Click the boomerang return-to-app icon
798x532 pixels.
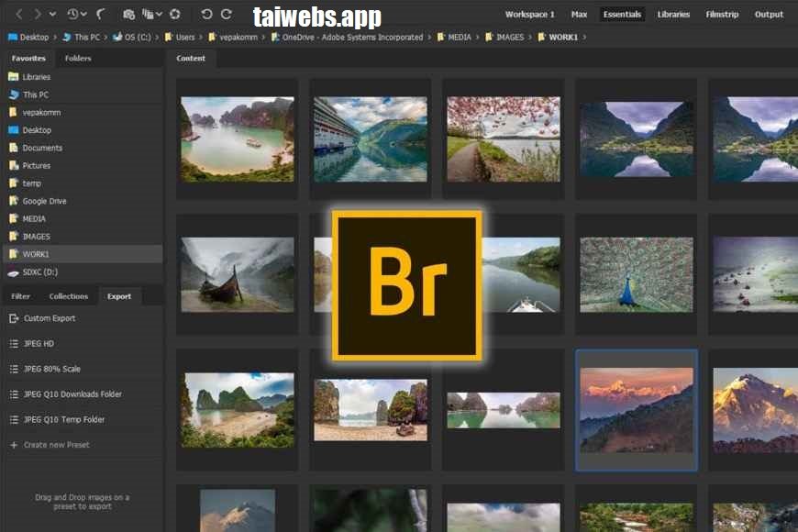pos(101,15)
